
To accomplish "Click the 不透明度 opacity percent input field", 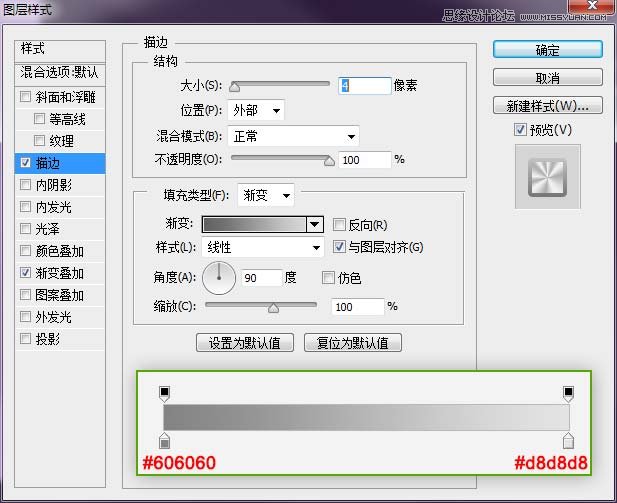I will point(365,160).
